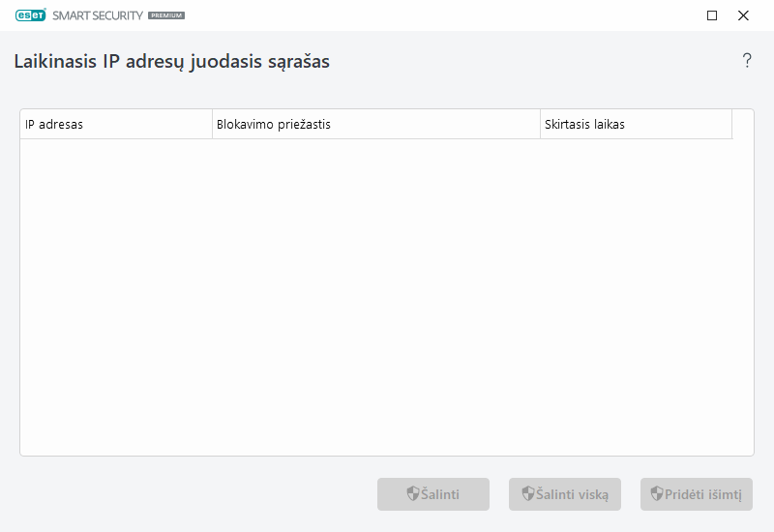The height and width of the screenshot is (532, 774).
Task: Click the Pridėti išimtį button
Action: [697, 494]
